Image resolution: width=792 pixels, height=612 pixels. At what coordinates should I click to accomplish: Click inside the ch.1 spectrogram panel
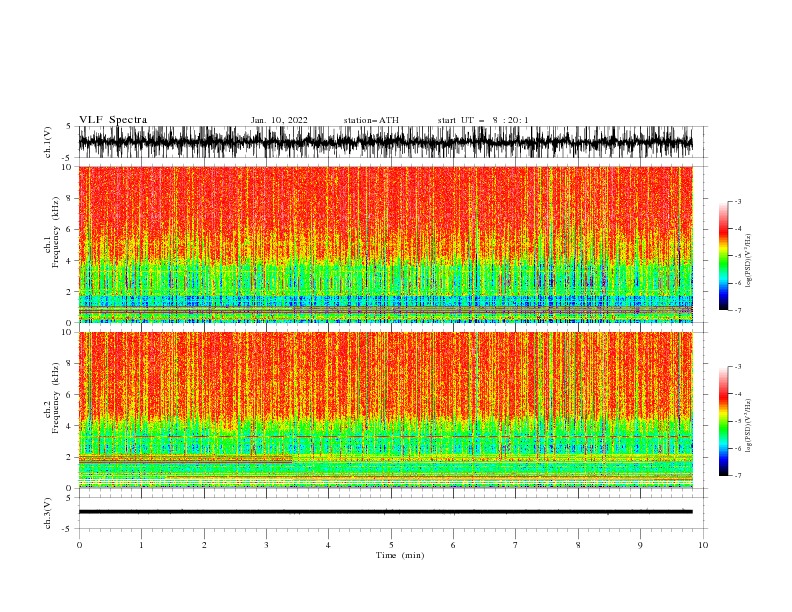point(385,244)
